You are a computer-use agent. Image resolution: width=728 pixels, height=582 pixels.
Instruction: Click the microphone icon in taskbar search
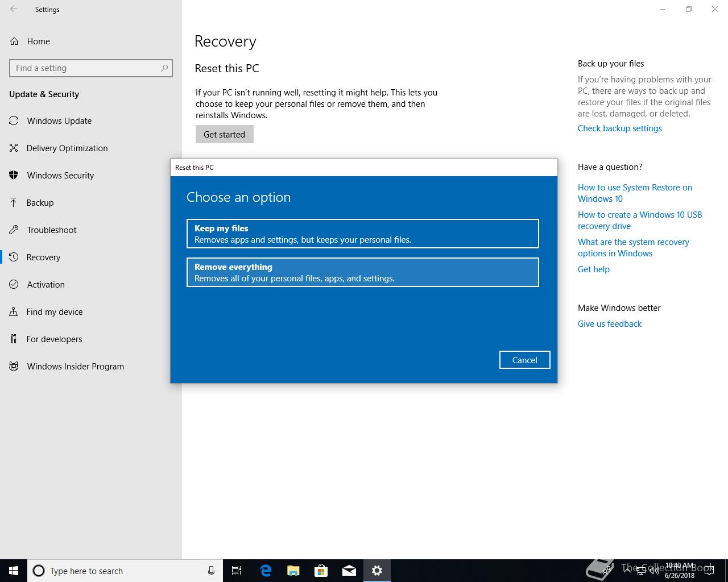pyautogui.click(x=211, y=571)
